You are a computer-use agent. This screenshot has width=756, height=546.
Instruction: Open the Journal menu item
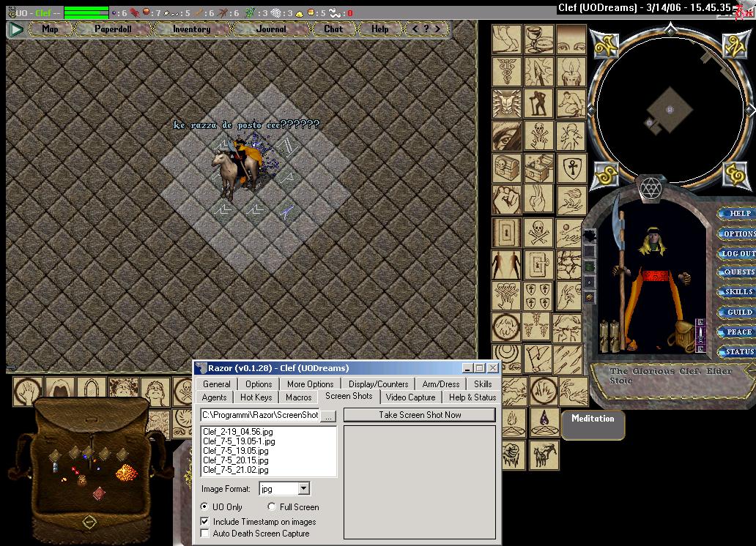(x=271, y=29)
